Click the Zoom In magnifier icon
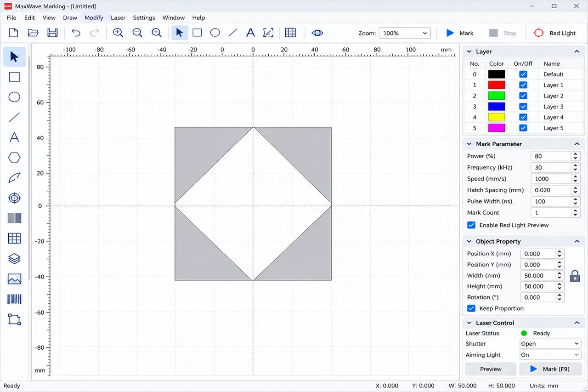Viewport: 588px width, 392px height. click(x=118, y=33)
